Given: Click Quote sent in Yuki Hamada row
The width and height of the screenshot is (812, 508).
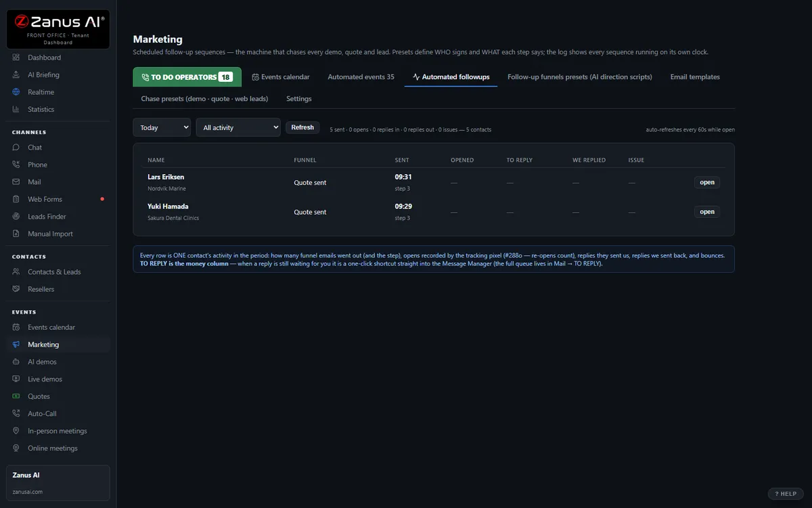Looking at the screenshot, I should (x=310, y=212).
